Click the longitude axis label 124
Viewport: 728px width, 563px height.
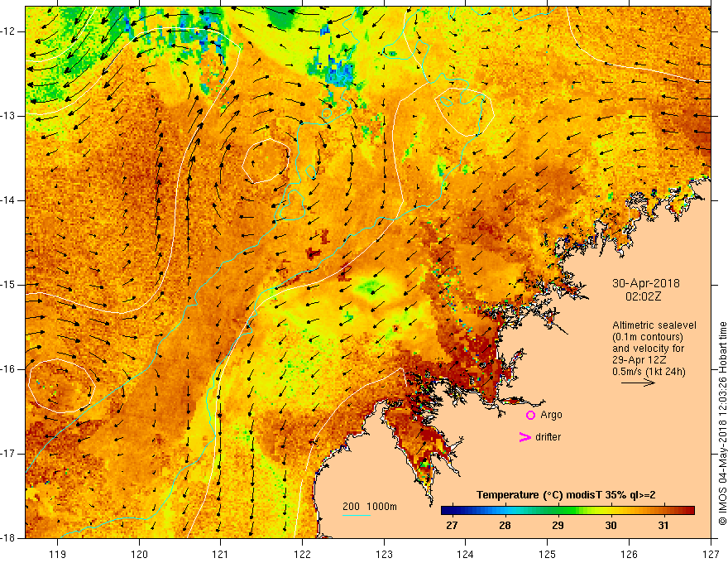point(466,554)
